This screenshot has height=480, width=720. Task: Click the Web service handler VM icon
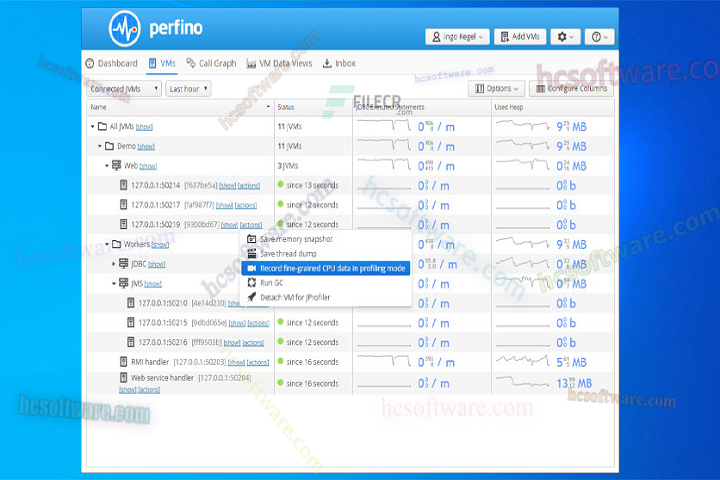tap(124, 378)
